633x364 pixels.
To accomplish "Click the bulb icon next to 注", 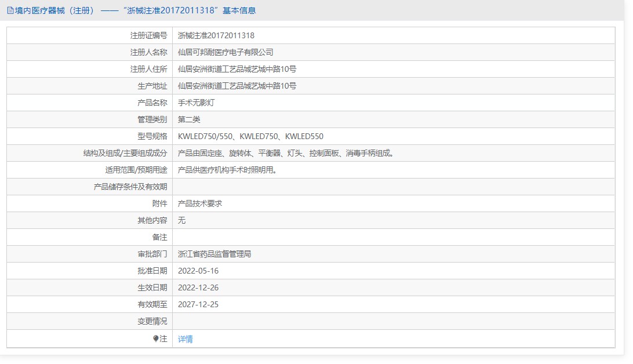I will 156,338.
